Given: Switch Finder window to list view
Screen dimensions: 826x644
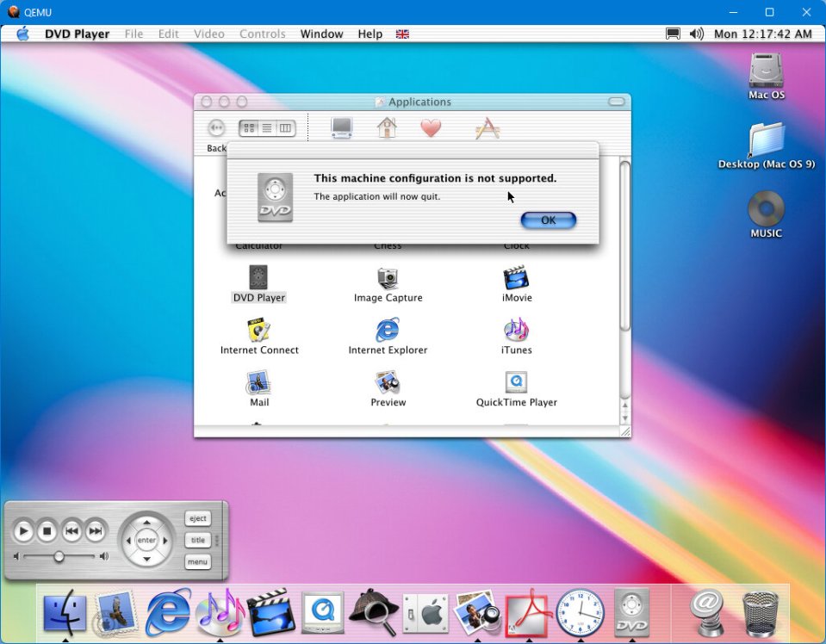Looking at the screenshot, I should pyautogui.click(x=267, y=128).
